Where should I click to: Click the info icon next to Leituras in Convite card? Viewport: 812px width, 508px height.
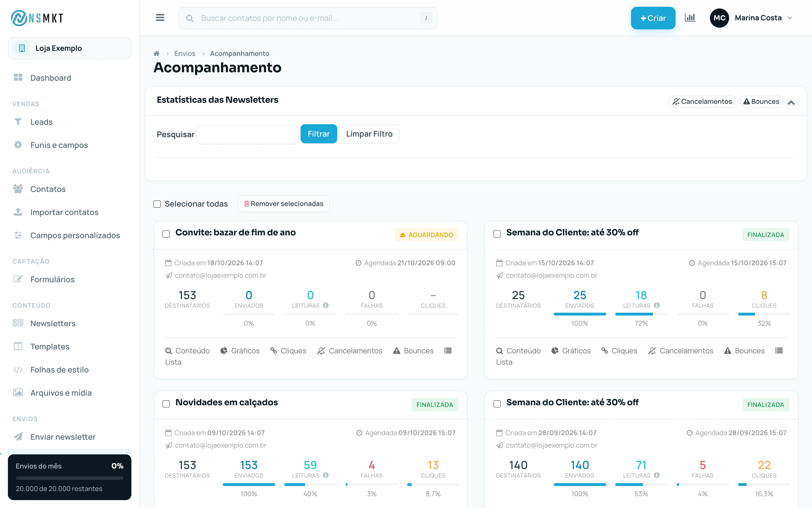(325, 305)
